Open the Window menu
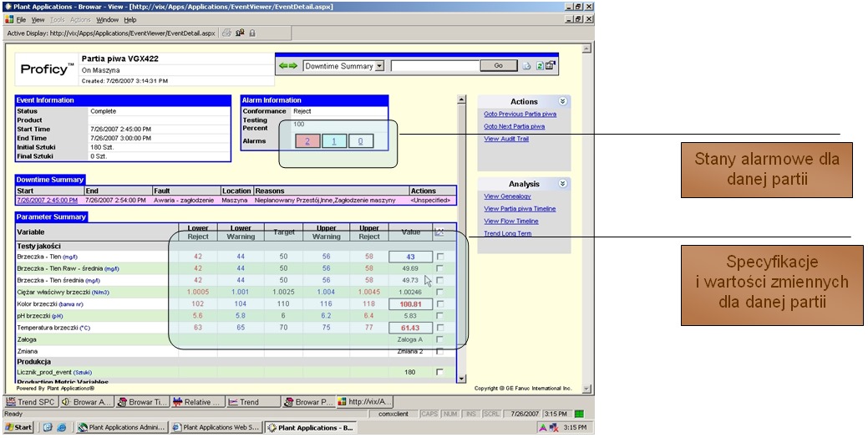The width and height of the screenshot is (868, 438). [x=108, y=20]
